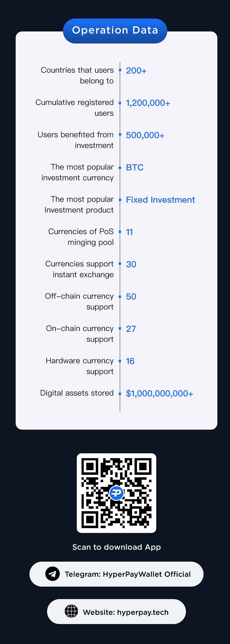Viewport: 230px width, 644px height.
Task: Click the Hardware currency support label
Action: (80, 366)
